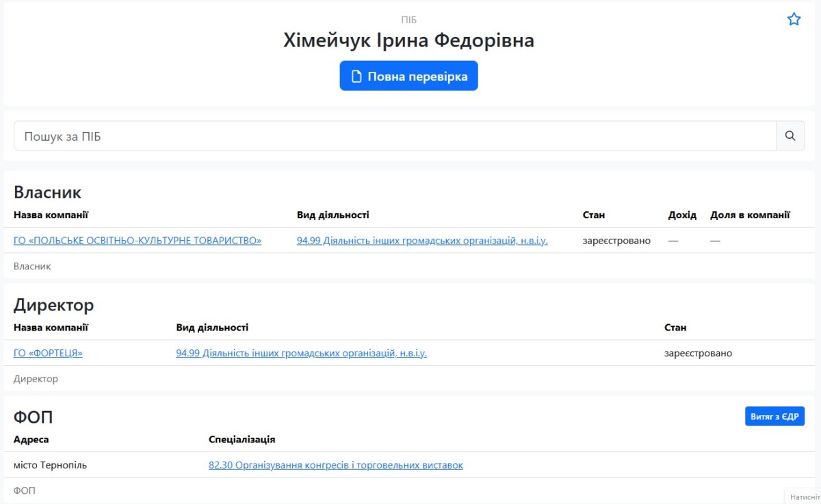Open the ГО «ФОРТЕЦЯ» company link

tap(48, 354)
